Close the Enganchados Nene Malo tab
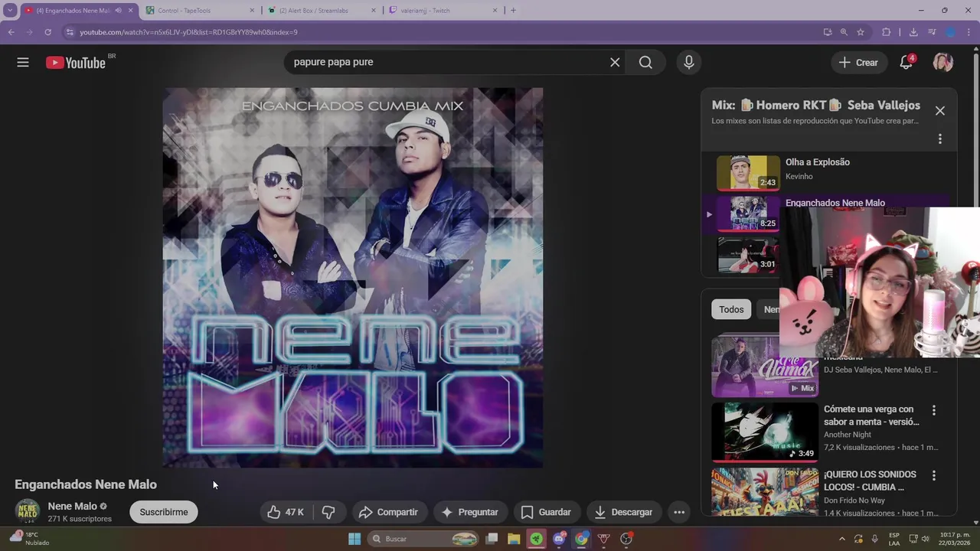Screen dimensions: 980x551 pos(131,11)
